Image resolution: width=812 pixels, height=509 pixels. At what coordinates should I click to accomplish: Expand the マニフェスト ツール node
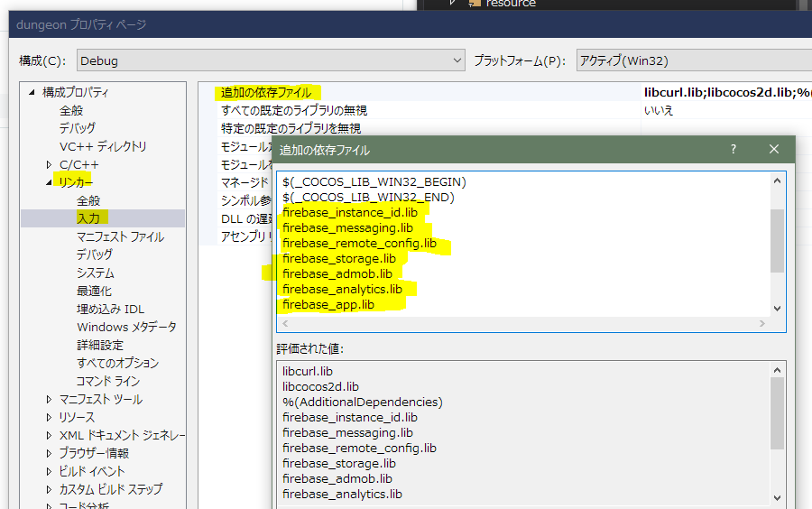(x=50, y=399)
